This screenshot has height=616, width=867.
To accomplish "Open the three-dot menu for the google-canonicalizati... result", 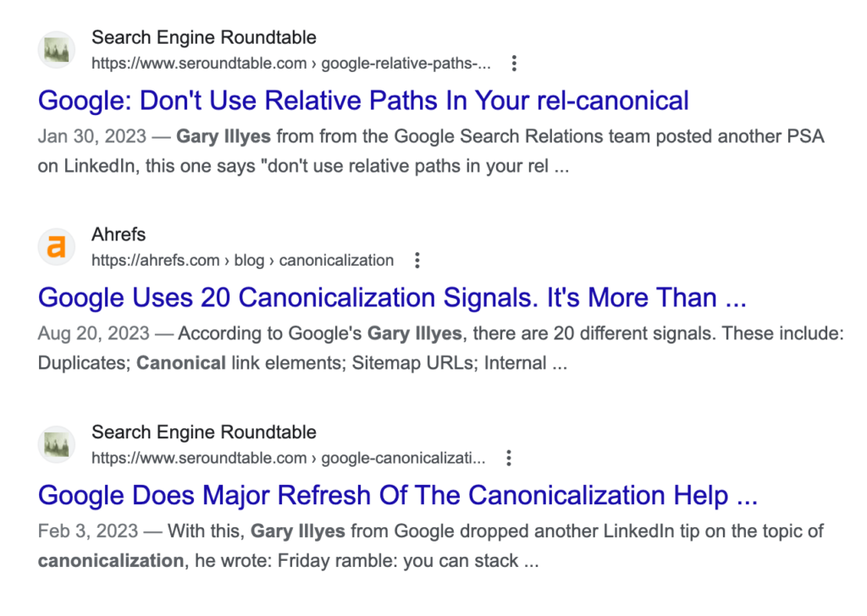I will (x=508, y=458).
